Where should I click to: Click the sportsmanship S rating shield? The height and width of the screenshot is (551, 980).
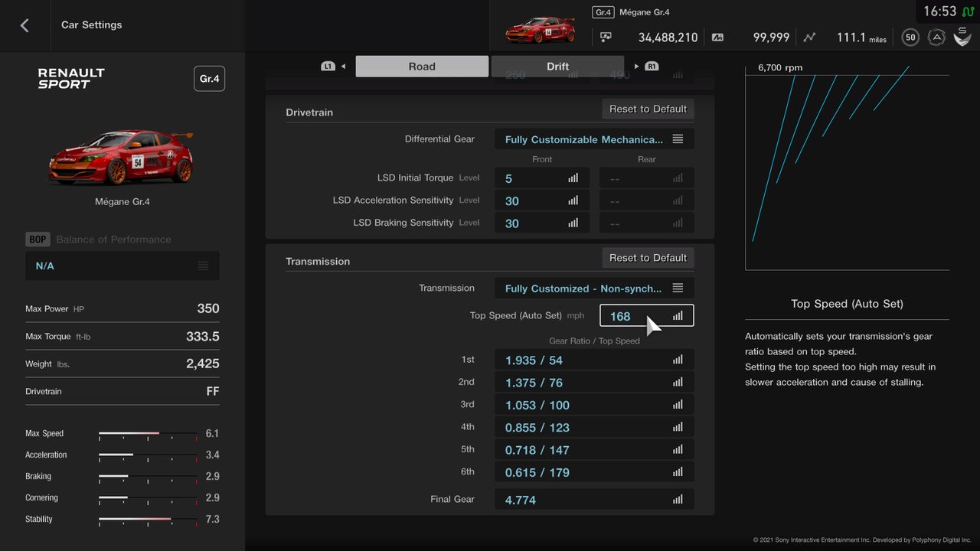962,36
